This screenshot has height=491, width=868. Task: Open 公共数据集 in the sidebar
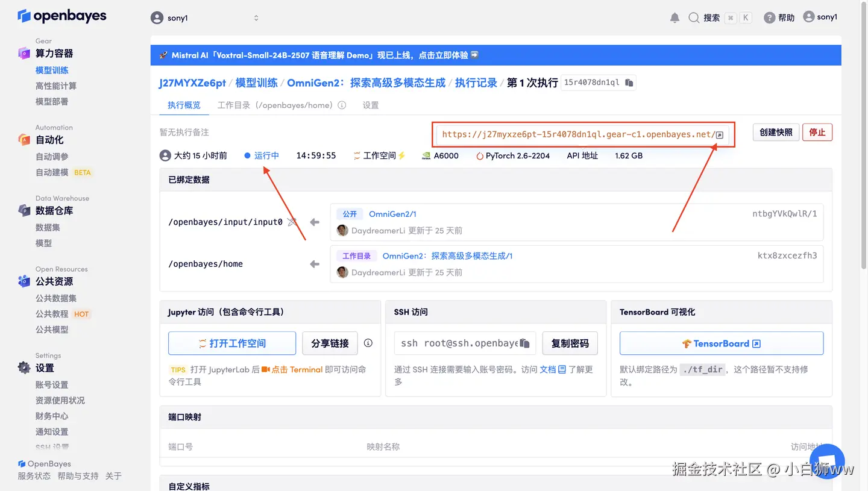(56, 298)
